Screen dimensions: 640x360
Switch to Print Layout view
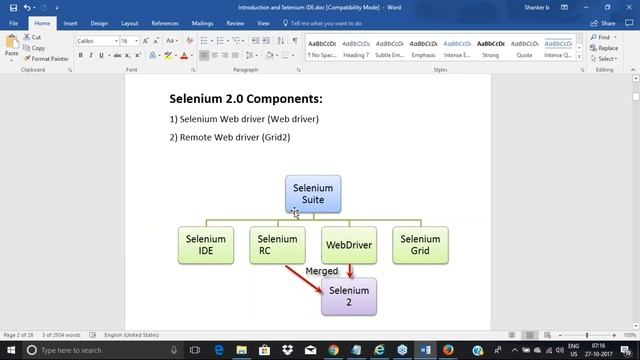[529, 335]
